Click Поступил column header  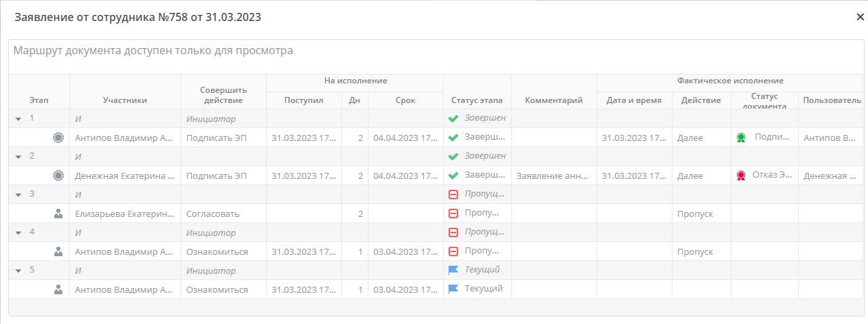tap(304, 100)
